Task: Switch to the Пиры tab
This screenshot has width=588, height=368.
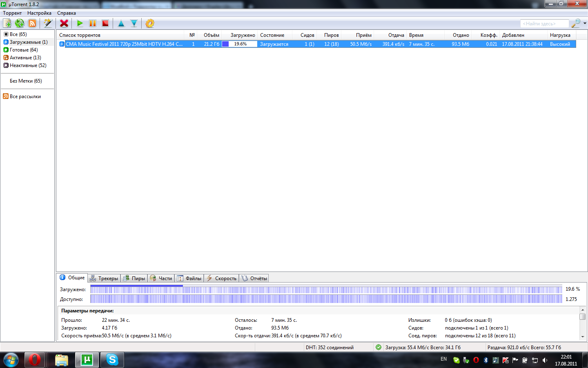Action: pos(134,278)
